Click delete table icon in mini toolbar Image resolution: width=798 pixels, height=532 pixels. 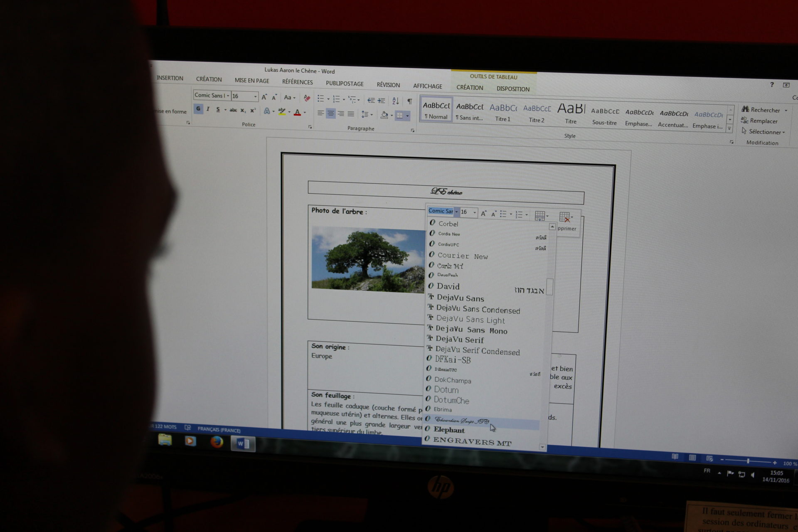pyautogui.click(x=564, y=217)
